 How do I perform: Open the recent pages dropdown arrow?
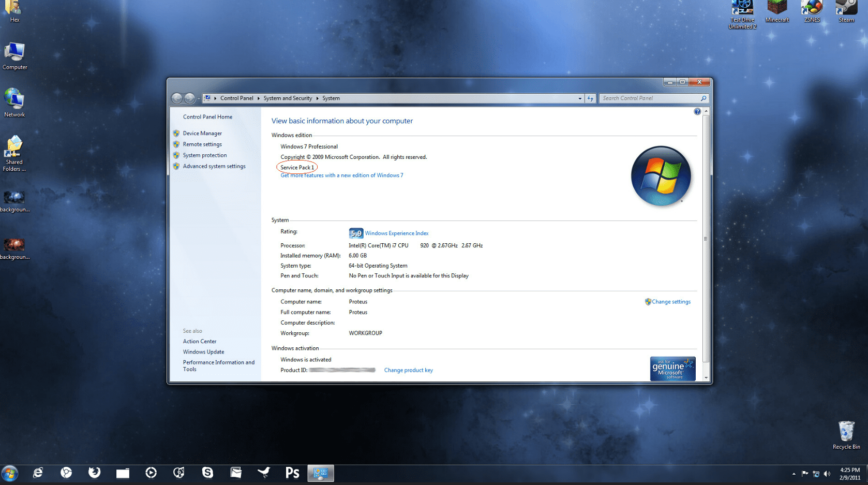[x=199, y=98]
